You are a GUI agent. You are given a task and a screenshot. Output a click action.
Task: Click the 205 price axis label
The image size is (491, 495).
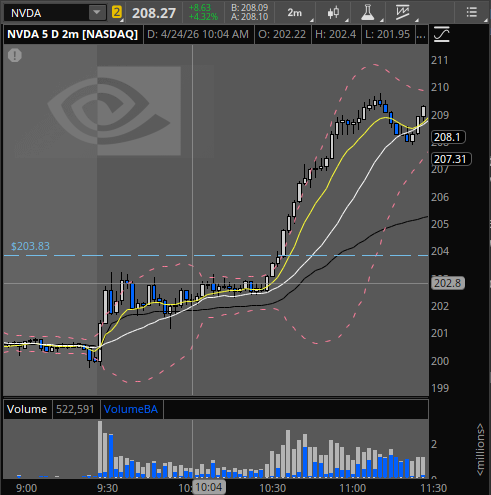click(440, 224)
